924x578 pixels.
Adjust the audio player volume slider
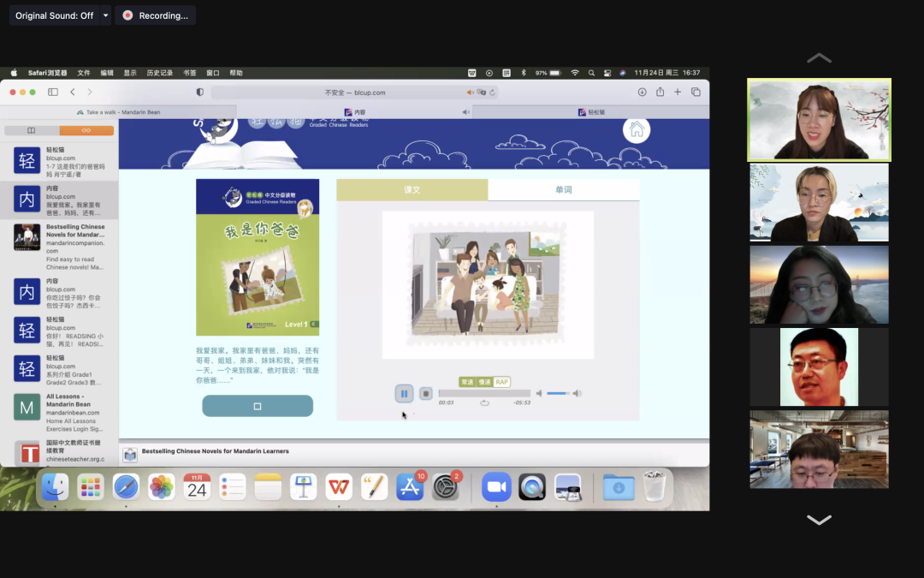click(x=558, y=393)
